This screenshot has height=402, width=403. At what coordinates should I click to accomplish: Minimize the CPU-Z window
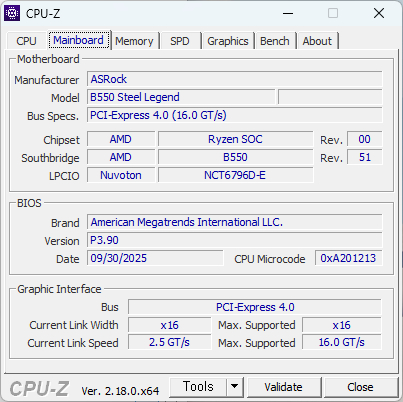[x=288, y=13]
